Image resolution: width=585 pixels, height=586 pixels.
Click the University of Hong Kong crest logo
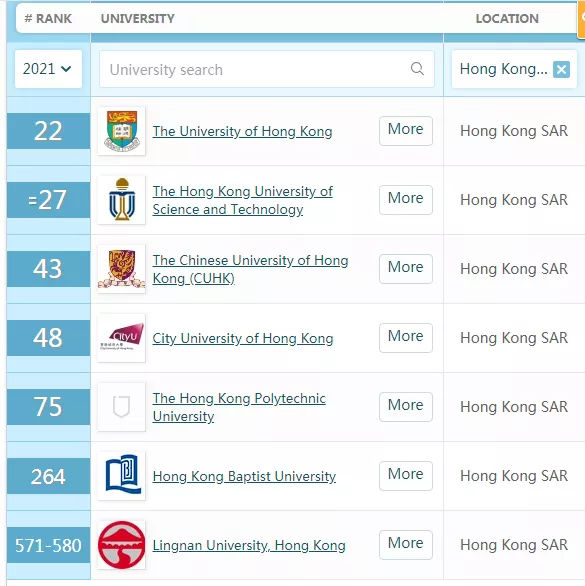coord(121,131)
